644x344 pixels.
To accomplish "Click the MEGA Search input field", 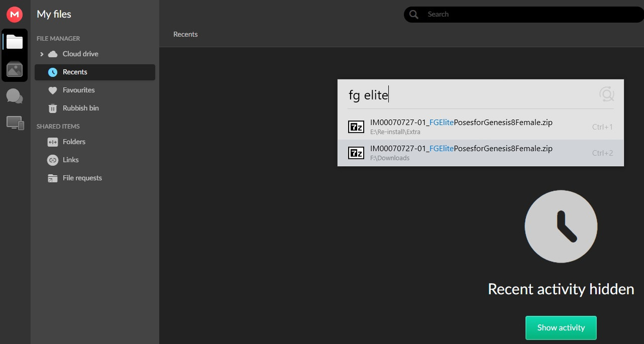I will [x=524, y=14].
